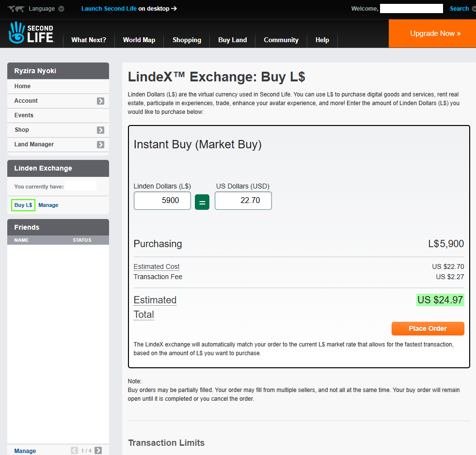Expand the Account submenu arrow
Screen dimensions: 476x455
click(x=100, y=101)
